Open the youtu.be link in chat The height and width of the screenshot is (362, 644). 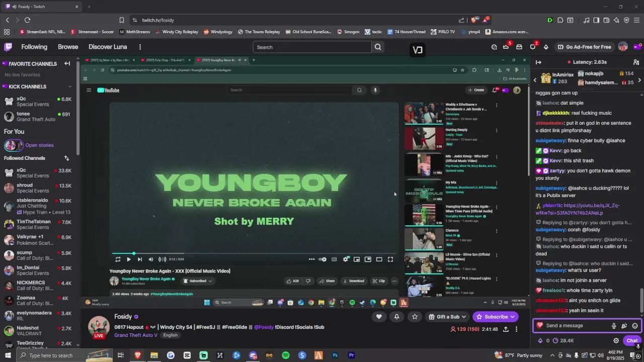click(577, 209)
